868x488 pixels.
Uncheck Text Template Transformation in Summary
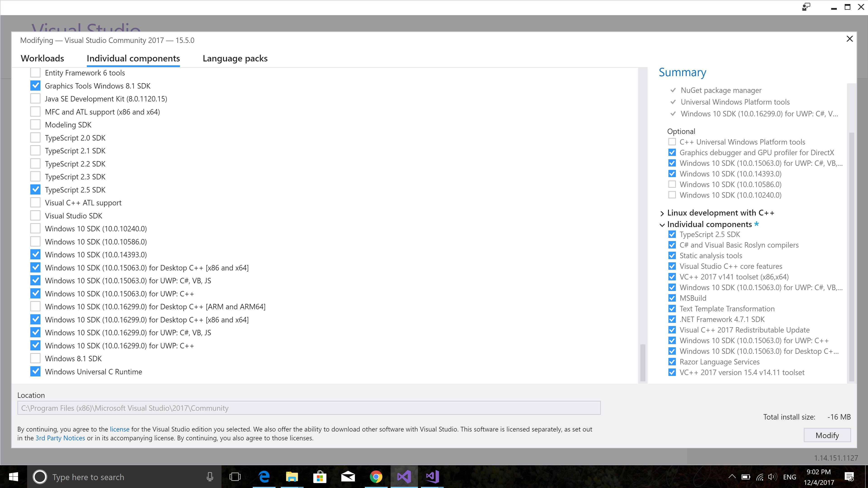point(672,309)
